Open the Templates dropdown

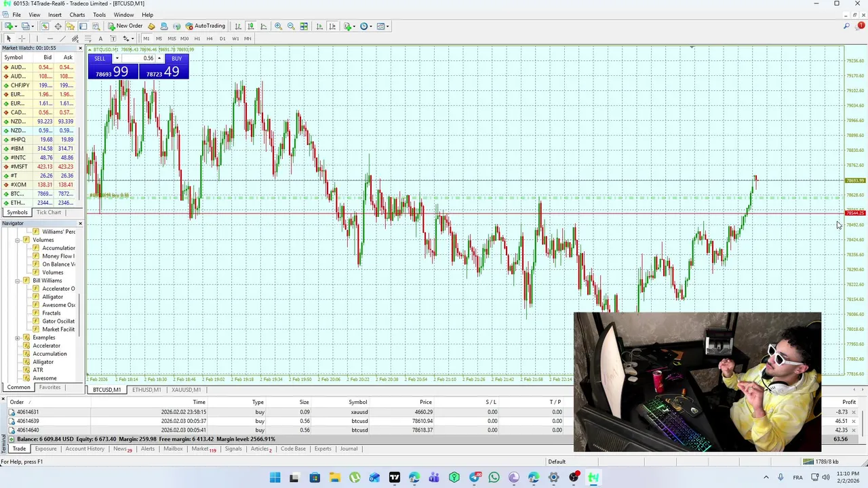(x=382, y=26)
